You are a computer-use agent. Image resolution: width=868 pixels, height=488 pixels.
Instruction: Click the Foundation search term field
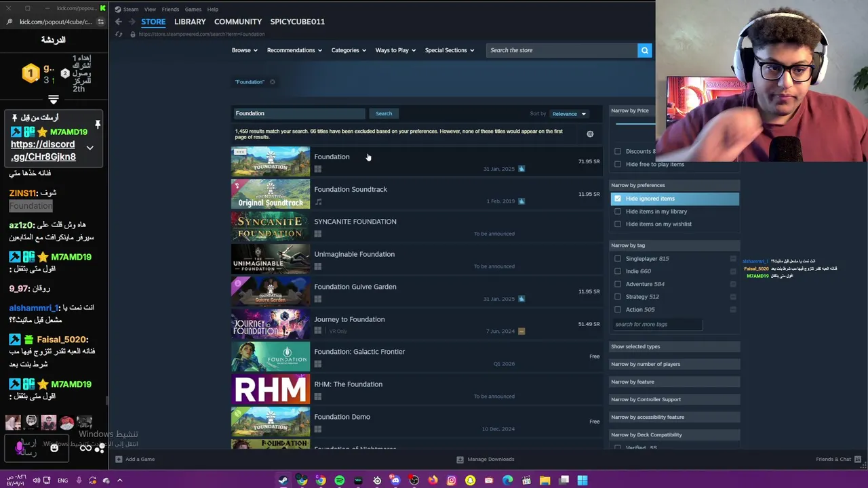298,114
